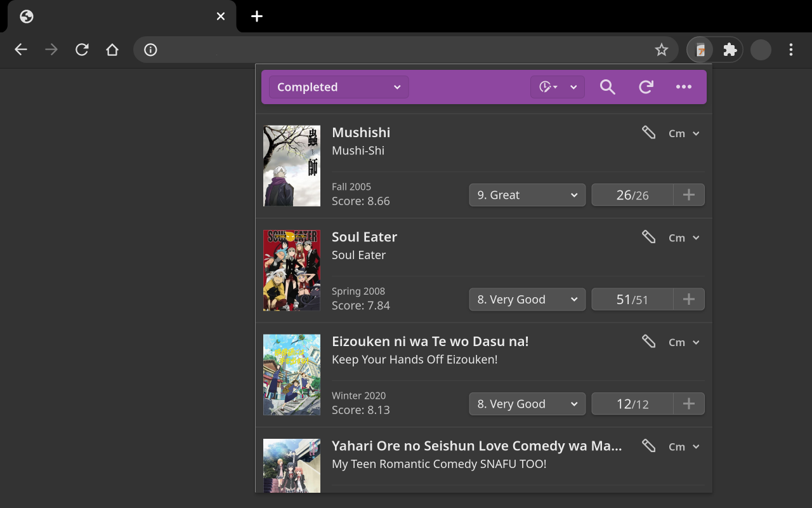This screenshot has width=812, height=508.
Task: Open the search in the list header
Action: click(607, 87)
